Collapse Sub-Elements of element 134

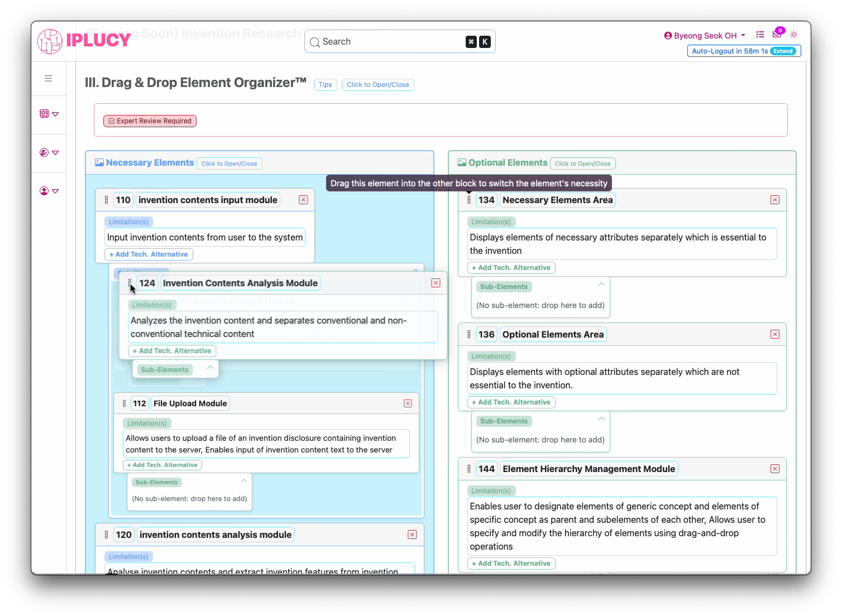(x=601, y=284)
